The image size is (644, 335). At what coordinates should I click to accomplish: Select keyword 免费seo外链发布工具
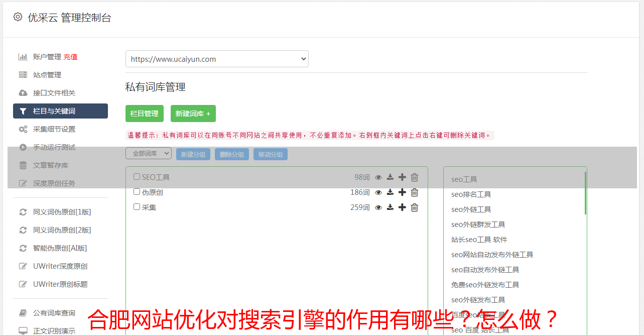click(485, 285)
